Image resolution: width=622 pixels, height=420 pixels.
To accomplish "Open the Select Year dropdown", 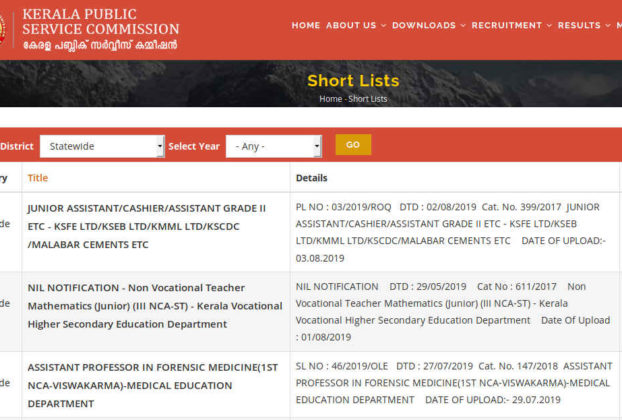I will point(273,146).
